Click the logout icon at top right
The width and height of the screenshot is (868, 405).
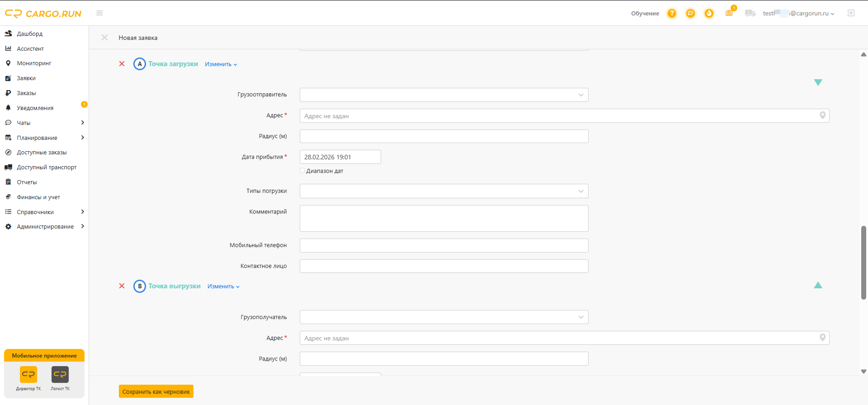pyautogui.click(x=851, y=13)
